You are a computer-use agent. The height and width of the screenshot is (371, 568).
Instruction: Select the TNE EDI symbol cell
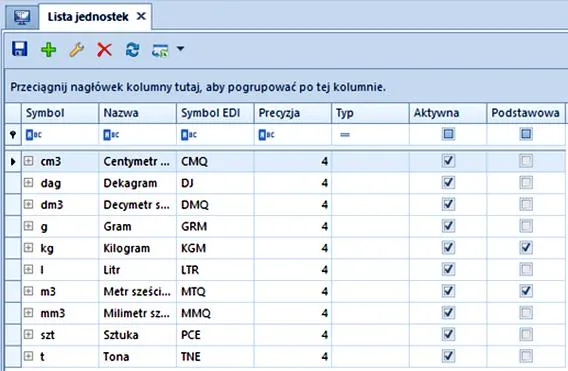(x=215, y=357)
